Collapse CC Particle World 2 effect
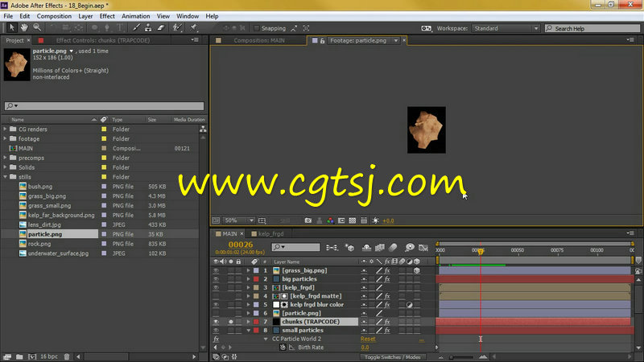Viewport: 644px width, 362px height. (266, 339)
